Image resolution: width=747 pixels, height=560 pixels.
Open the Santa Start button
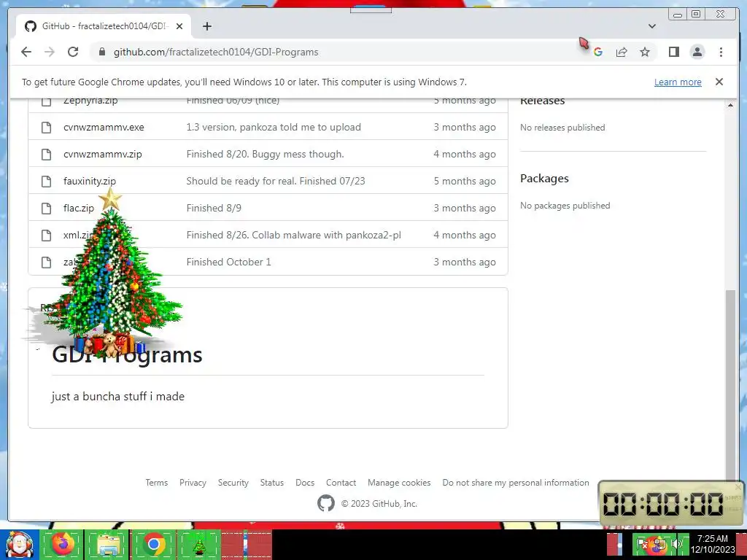[18, 544]
